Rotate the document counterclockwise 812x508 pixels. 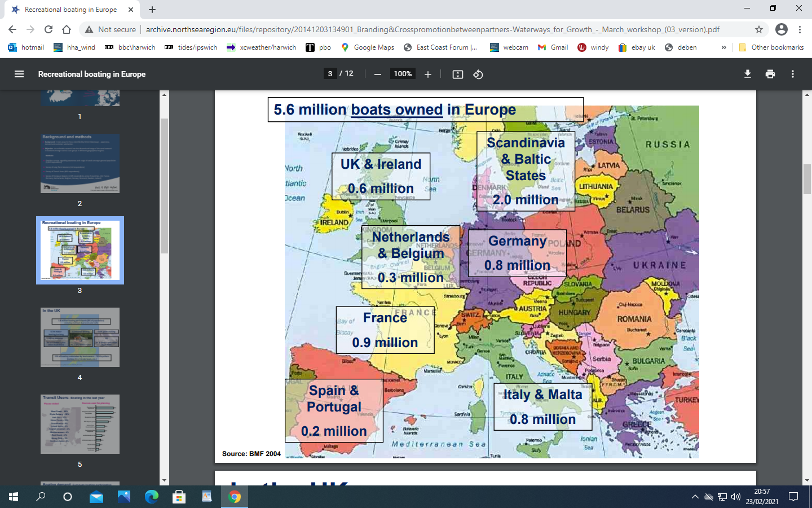click(x=478, y=75)
